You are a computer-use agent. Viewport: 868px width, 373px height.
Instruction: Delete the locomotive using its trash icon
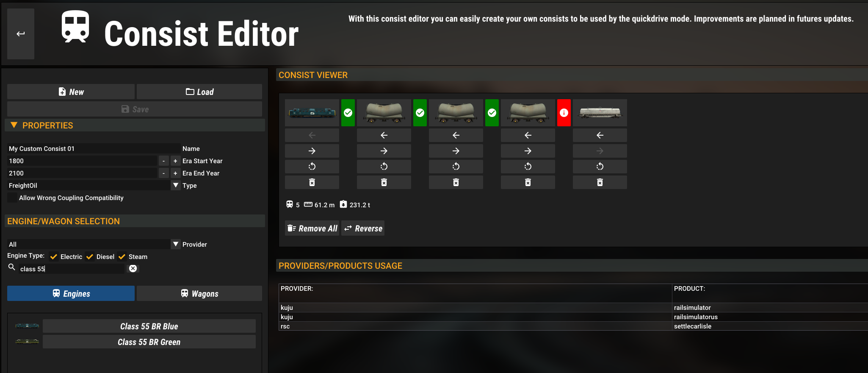coord(312,182)
